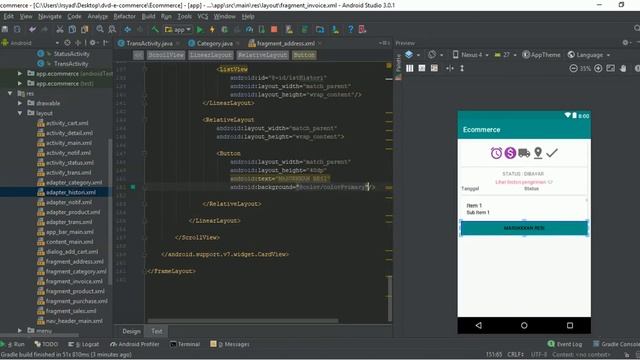
Task: Open the Event Log tool window
Action: pyautogui.click(x=565, y=344)
